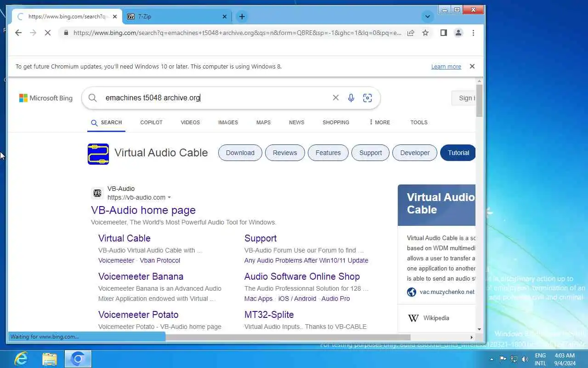Open the browser side panel
The width and height of the screenshot is (588, 368).
point(443,33)
